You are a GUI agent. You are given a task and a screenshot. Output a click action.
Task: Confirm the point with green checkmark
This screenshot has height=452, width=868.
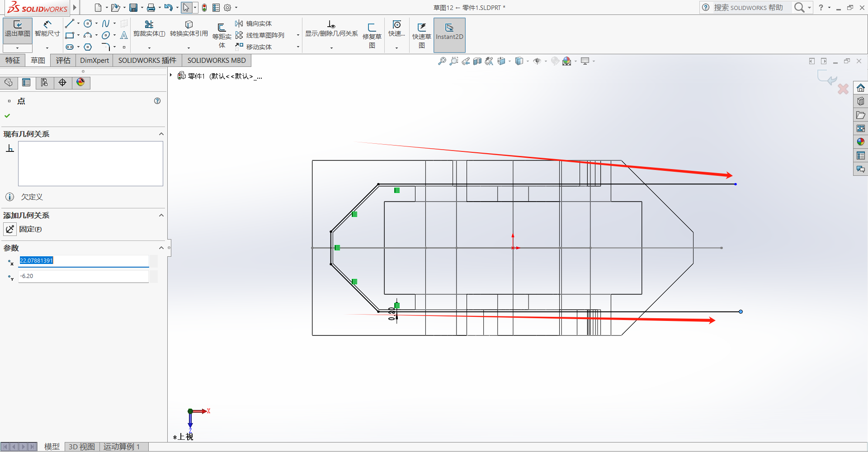(x=7, y=116)
